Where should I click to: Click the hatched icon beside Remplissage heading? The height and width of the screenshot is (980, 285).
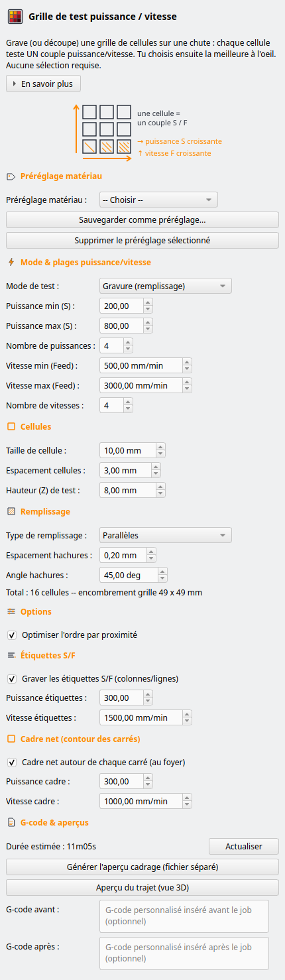(x=11, y=511)
